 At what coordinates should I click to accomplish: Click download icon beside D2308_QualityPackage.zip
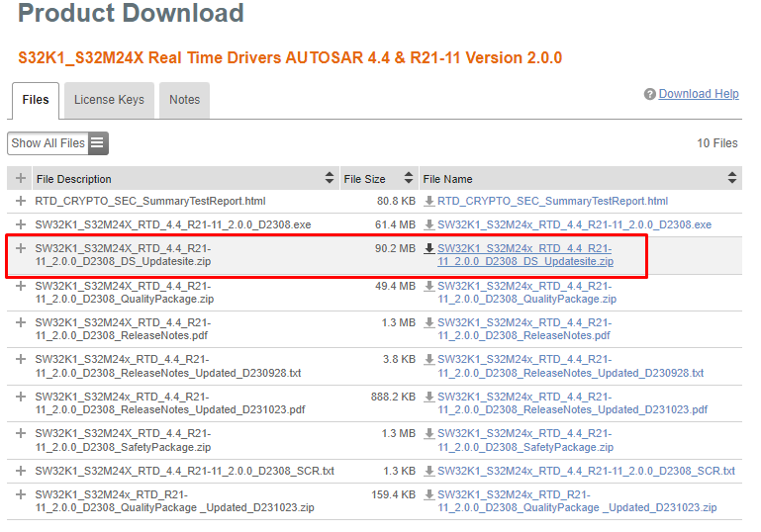tap(429, 287)
